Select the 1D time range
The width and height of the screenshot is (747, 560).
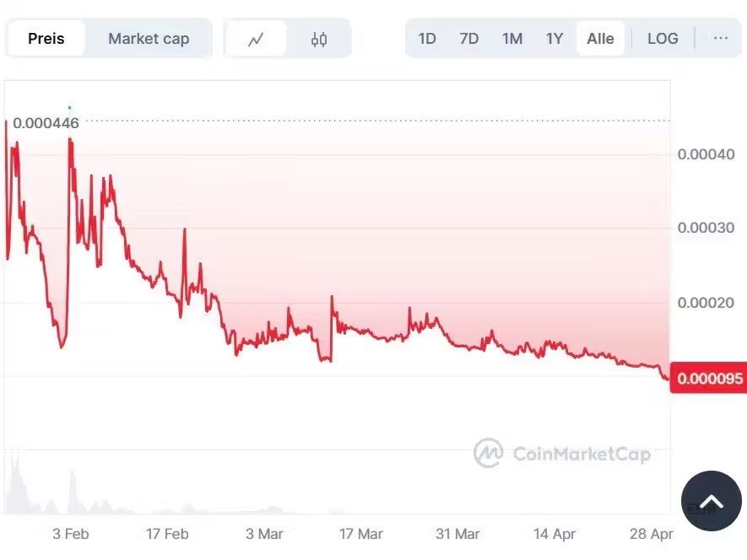[427, 38]
